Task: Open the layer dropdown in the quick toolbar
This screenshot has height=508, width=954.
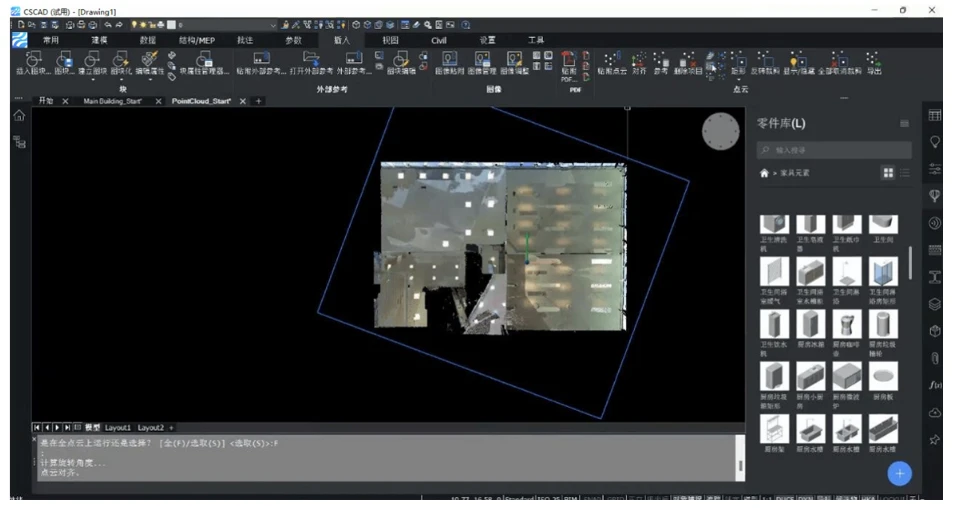Action: click(273, 25)
